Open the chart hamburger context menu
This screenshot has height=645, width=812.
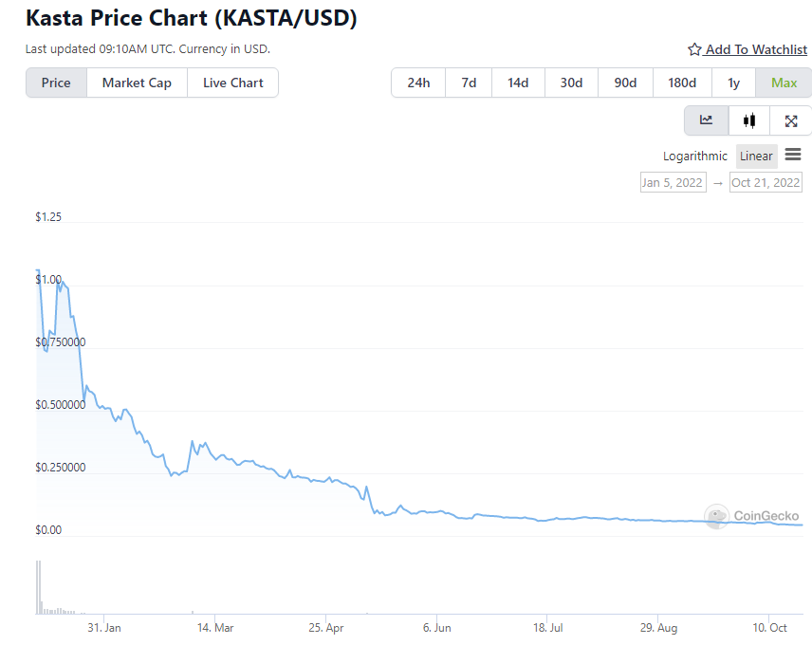[x=793, y=155]
